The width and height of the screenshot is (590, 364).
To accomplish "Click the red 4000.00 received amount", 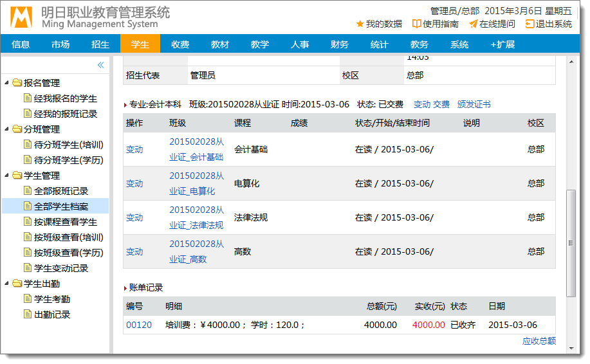I will [x=429, y=325].
